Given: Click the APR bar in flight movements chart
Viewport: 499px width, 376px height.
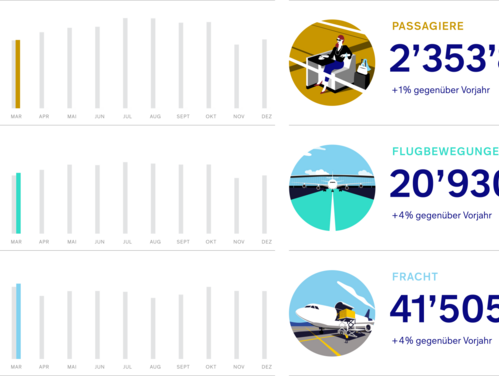Looking at the screenshot, I should coord(42,202).
